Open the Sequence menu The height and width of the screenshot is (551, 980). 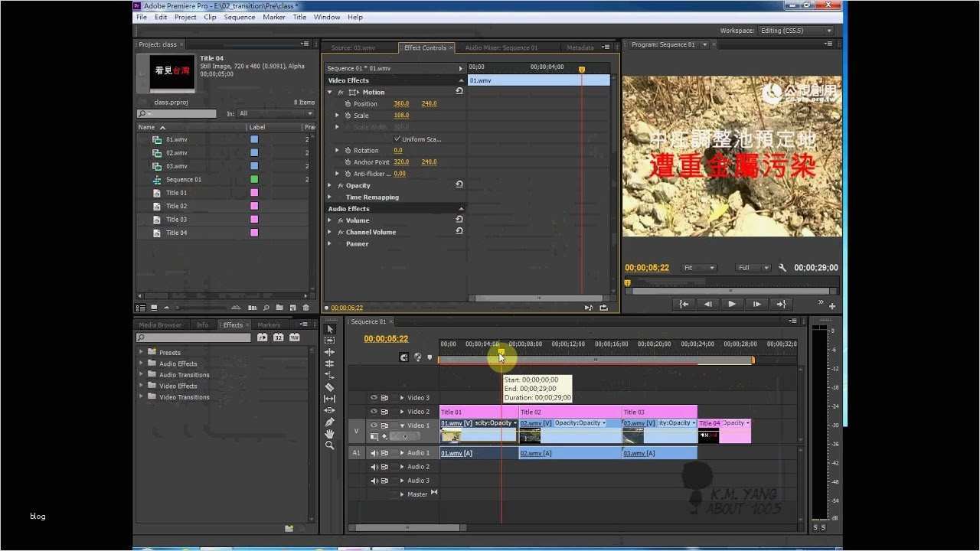pos(239,17)
